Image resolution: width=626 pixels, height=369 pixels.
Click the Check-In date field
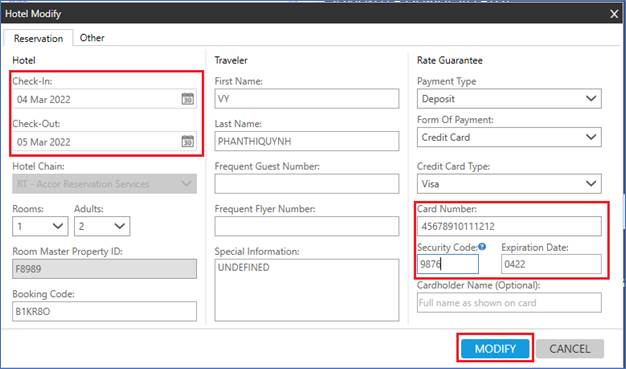click(104, 99)
